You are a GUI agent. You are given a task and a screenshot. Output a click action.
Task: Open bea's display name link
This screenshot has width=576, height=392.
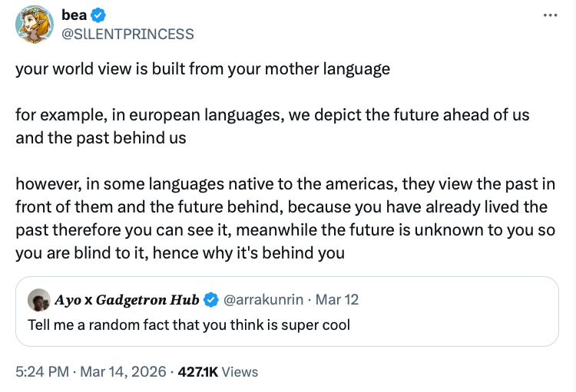[x=75, y=15]
